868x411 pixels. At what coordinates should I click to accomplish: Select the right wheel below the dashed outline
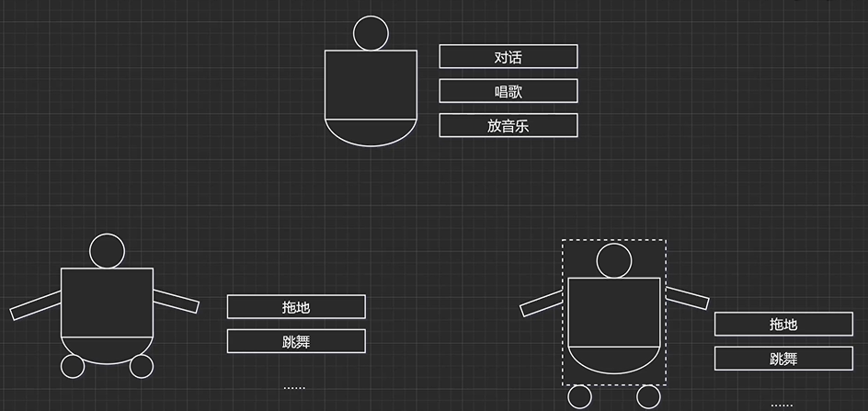pos(648,396)
